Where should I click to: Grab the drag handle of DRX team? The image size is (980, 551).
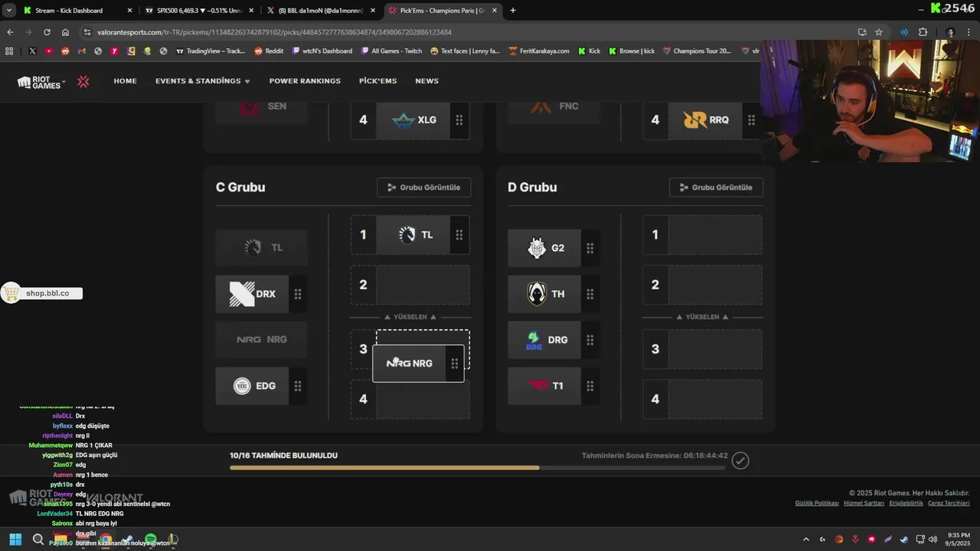[x=298, y=294]
